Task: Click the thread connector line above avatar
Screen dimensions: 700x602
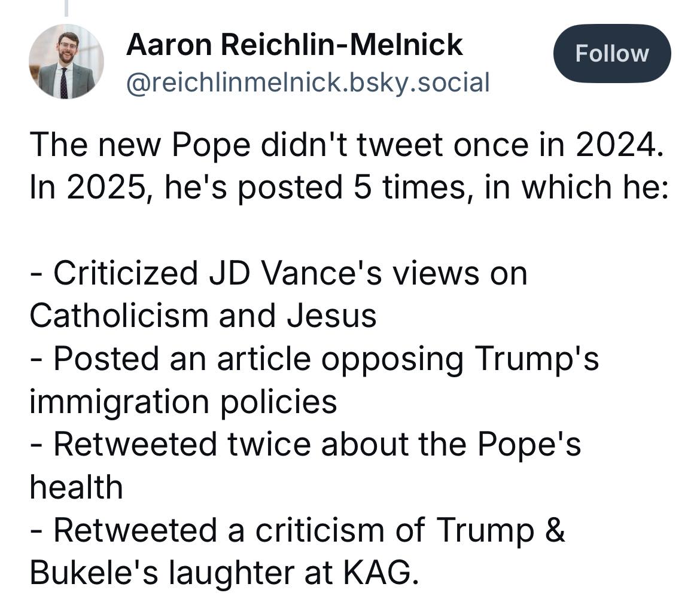Action: coord(66,7)
